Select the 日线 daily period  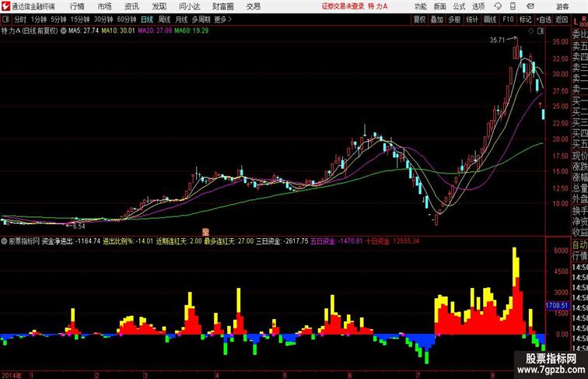[x=147, y=19]
